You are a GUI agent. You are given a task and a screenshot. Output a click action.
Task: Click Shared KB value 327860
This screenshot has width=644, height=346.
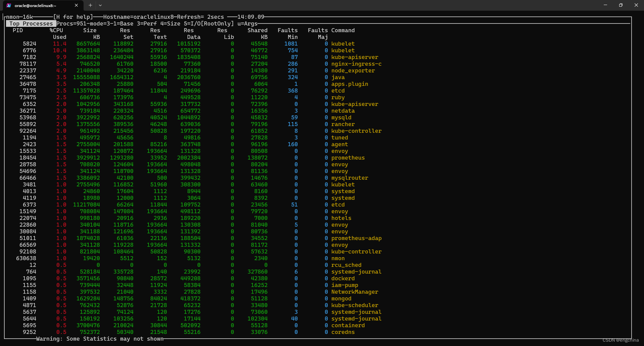(x=258, y=272)
